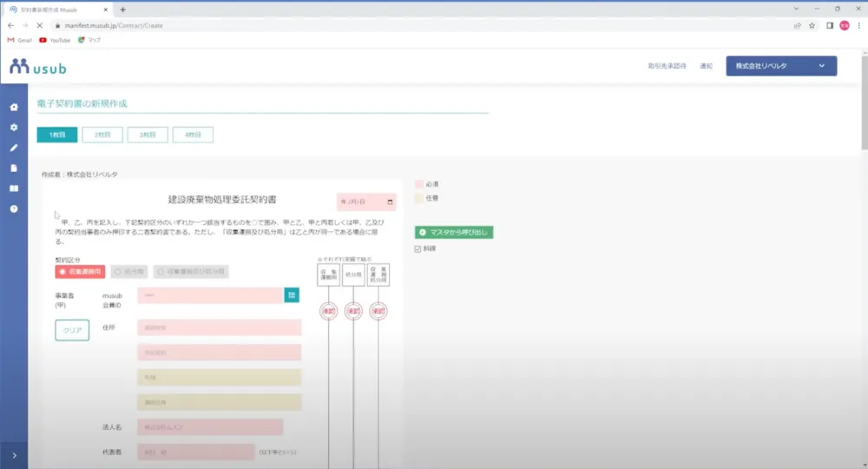The width and height of the screenshot is (868, 469).
Task: Click the green マスタから呼び出し button
Action: tap(454, 233)
